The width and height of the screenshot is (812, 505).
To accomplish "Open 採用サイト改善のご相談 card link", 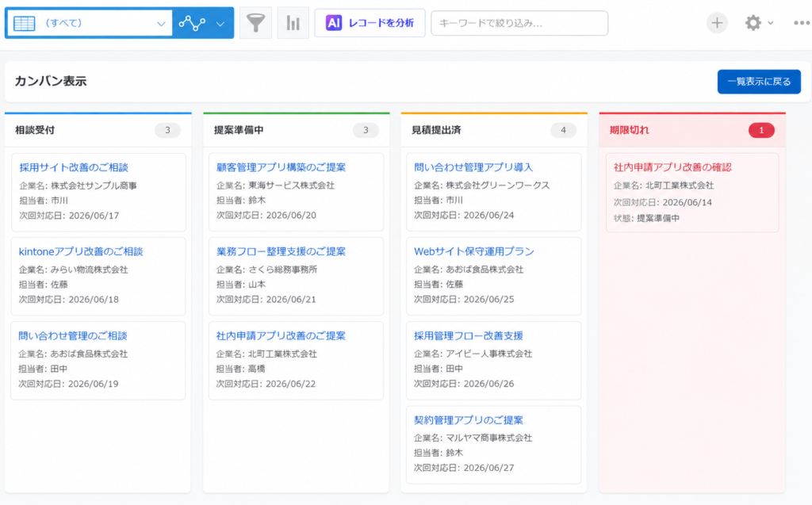I will pyautogui.click(x=74, y=167).
